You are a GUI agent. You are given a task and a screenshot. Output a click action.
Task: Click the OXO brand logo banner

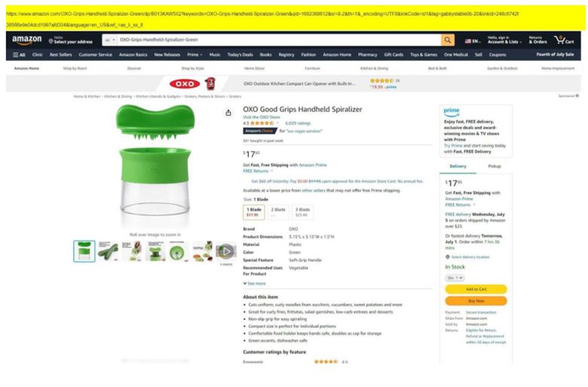point(185,84)
